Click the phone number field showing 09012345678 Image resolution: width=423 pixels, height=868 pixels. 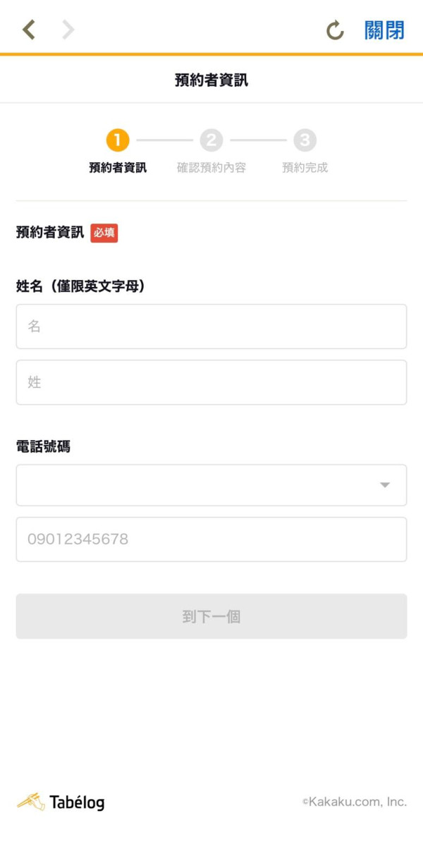coord(211,539)
